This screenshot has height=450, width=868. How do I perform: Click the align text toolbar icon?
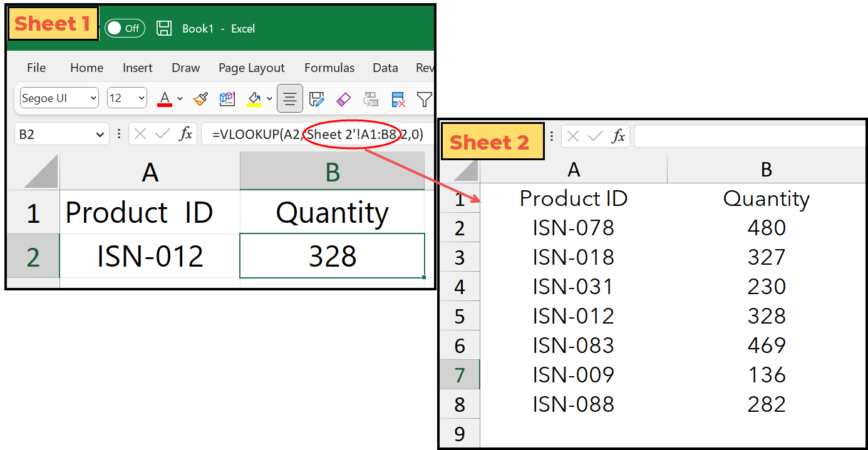click(289, 98)
